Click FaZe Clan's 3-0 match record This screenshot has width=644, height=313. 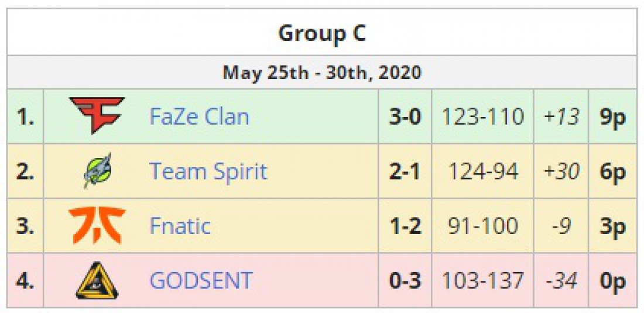point(405,116)
